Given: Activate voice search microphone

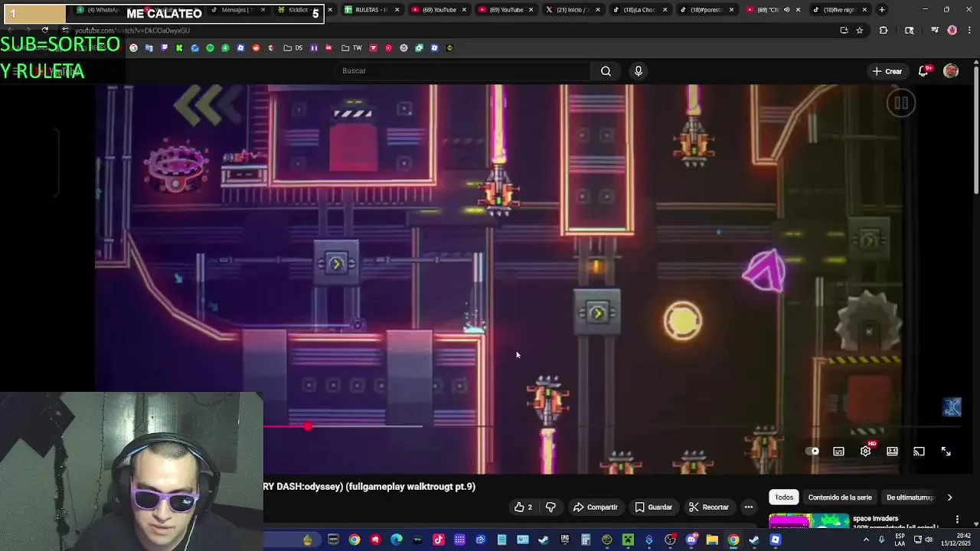Looking at the screenshot, I should 639,71.
